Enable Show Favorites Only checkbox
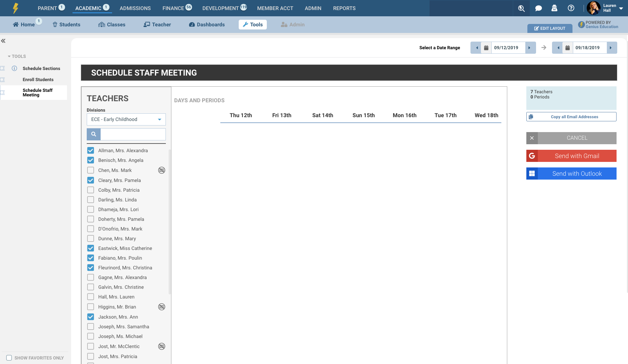This screenshot has width=628, height=364. pyautogui.click(x=9, y=358)
